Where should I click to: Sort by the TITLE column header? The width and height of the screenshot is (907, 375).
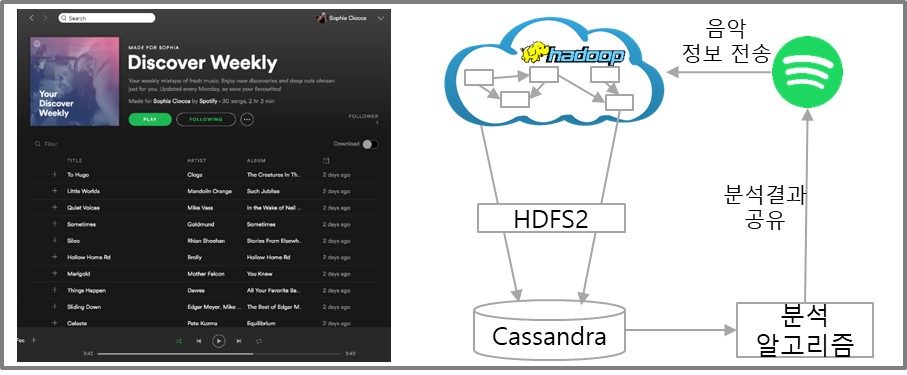[x=75, y=160]
